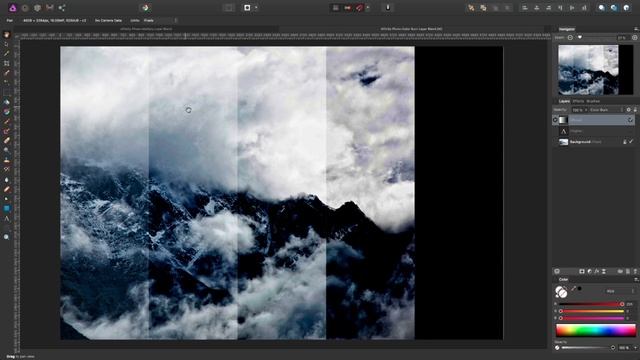640x360 pixels.
Task: Click the first arrange order icon
Action: (471, 8)
